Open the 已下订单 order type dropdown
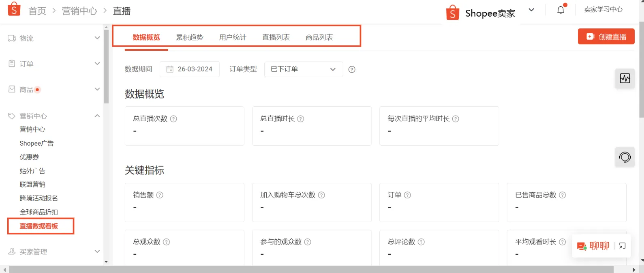 (x=304, y=69)
